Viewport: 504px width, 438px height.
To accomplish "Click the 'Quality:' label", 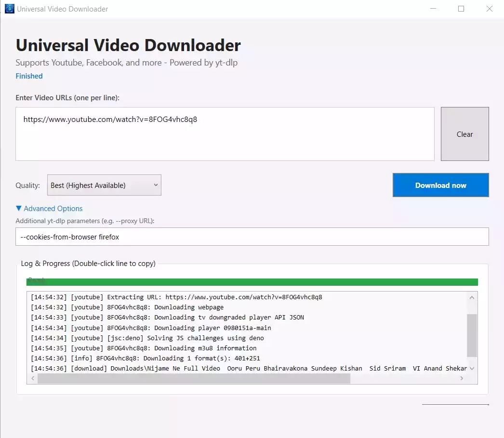I will pos(28,186).
